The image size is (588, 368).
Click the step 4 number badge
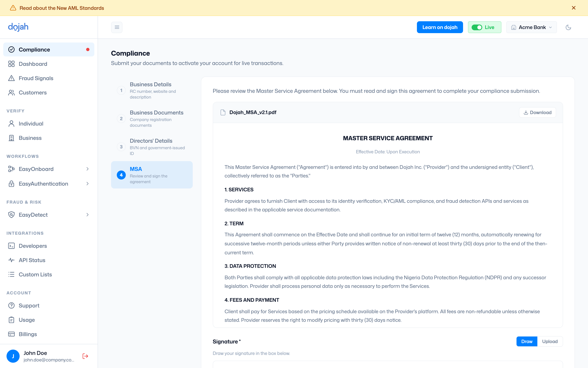pos(121,175)
